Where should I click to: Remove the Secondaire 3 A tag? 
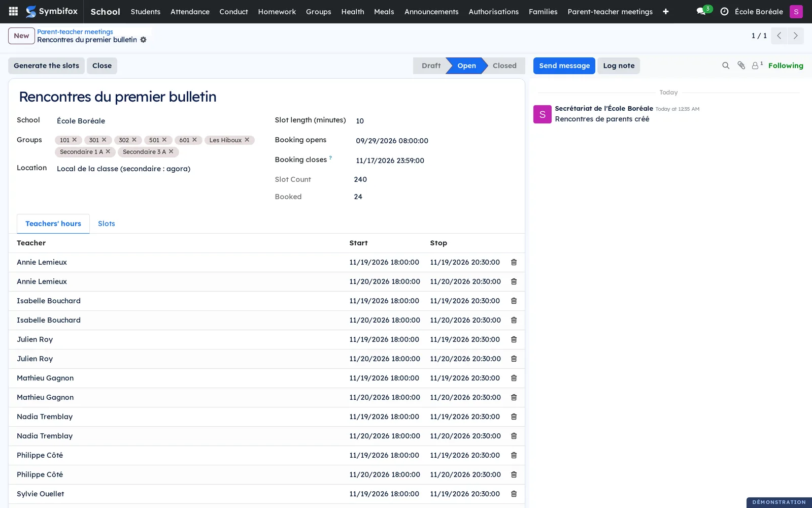171,151
